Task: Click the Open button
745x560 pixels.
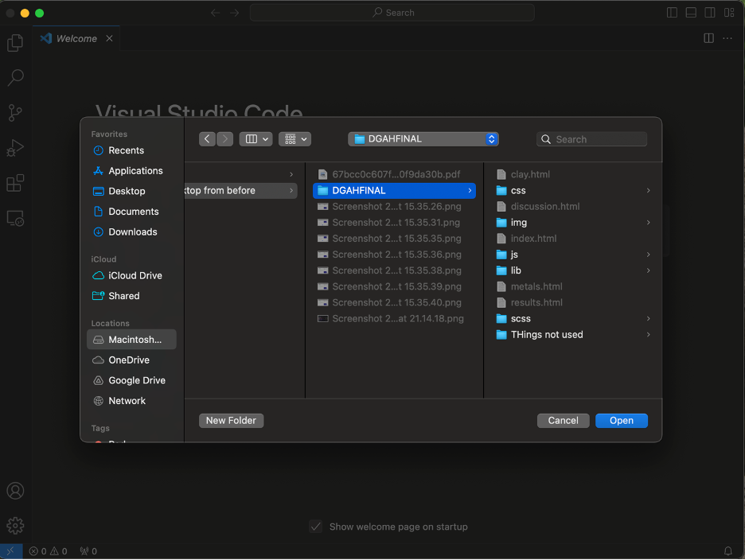Action: (622, 420)
